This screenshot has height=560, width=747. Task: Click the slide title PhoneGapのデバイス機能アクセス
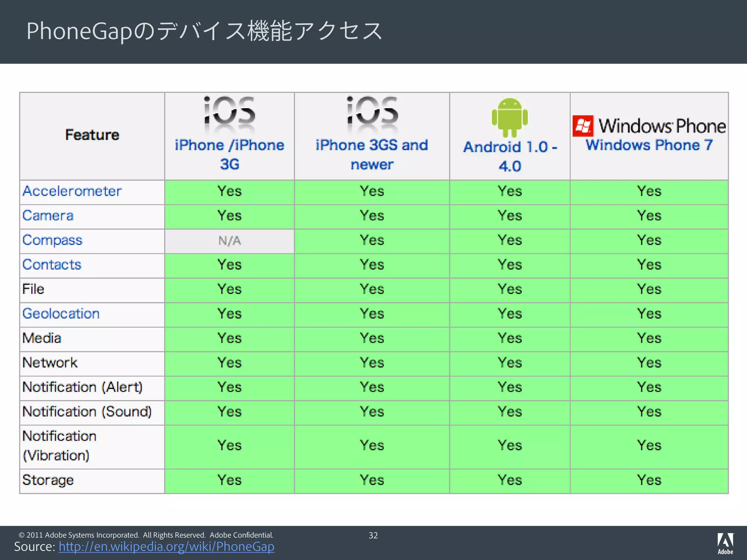204,31
